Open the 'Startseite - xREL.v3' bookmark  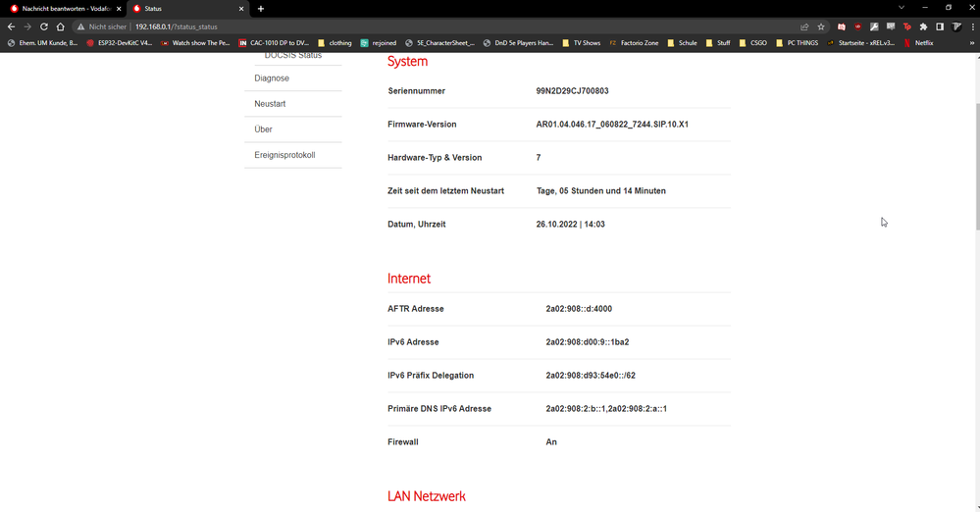[x=860, y=43]
